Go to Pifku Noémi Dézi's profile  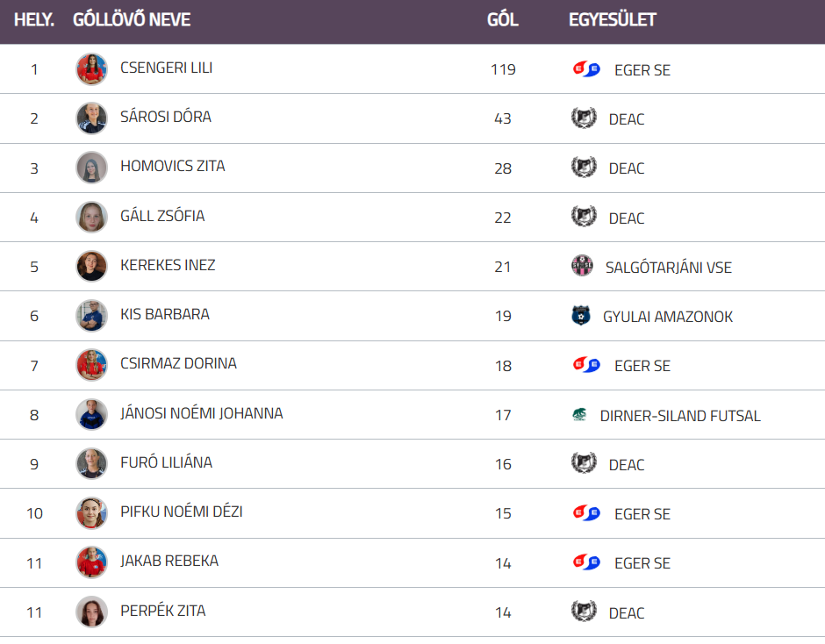click(182, 512)
